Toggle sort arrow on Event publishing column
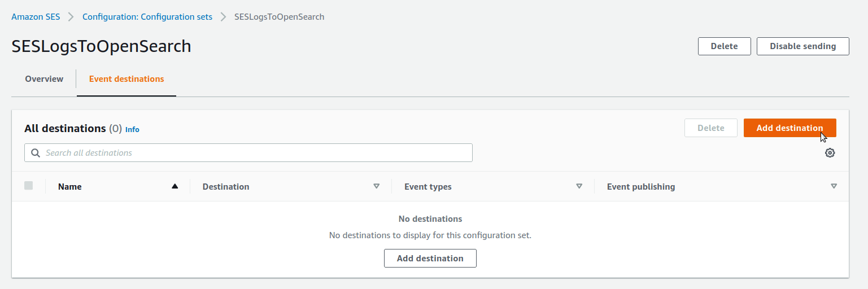The width and height of the screenshot is (868, 289). tap(834, 186)
